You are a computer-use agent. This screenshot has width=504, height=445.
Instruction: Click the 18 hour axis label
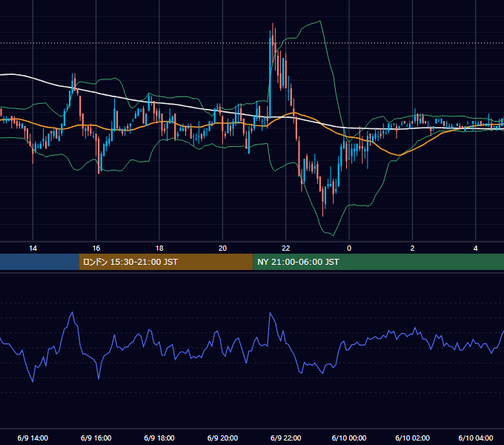point(159,248)
